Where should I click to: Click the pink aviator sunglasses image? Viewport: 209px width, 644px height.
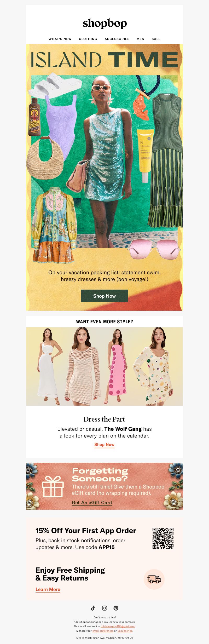pyautogui.click(x=154, y=249)
